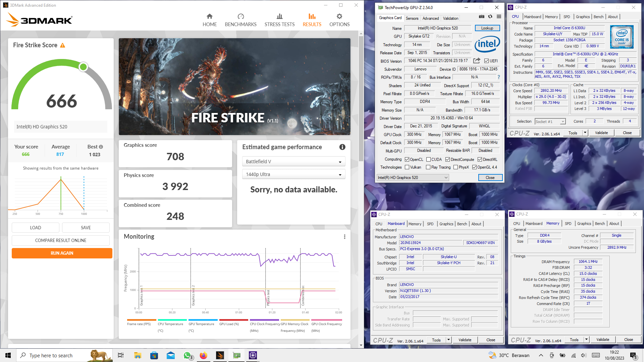Screen dimensions: 644x362
Task: Go to STRESS TESTS in 3DMark
Action: pos(279,20)
